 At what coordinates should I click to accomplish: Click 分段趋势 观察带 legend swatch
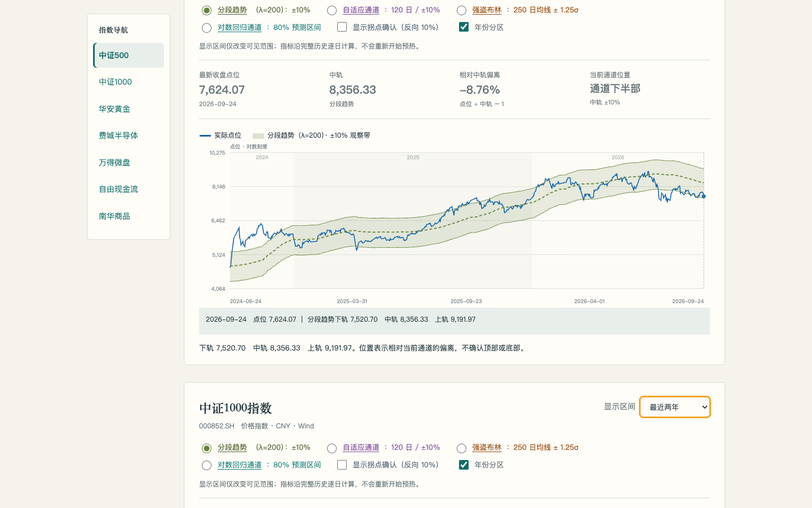click(258, 135)
